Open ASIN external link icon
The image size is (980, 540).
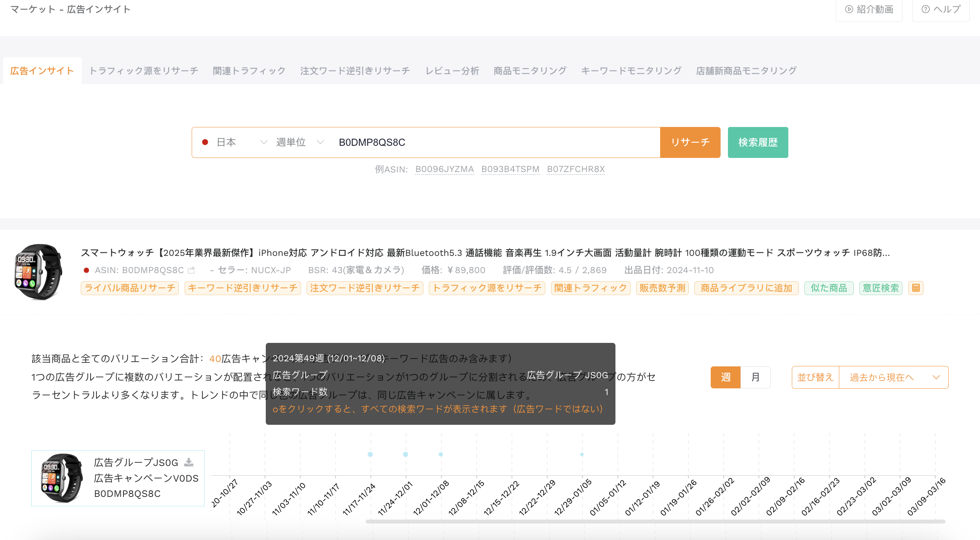pyautogui.click(x=191, y=270)
